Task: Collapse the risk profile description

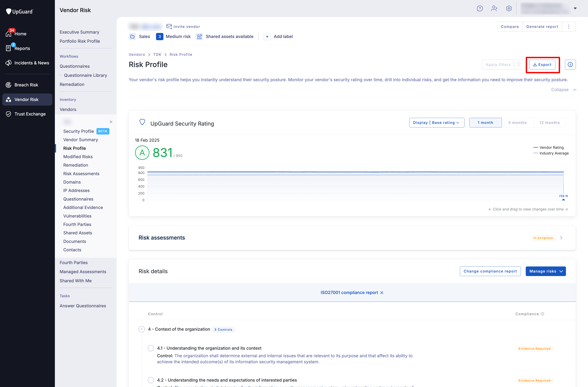Action: click(564, 90)
